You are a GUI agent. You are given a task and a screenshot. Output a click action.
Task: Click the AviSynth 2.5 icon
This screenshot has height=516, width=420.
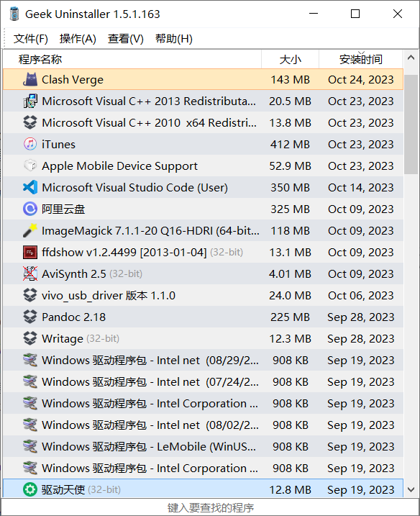point(30,273)
